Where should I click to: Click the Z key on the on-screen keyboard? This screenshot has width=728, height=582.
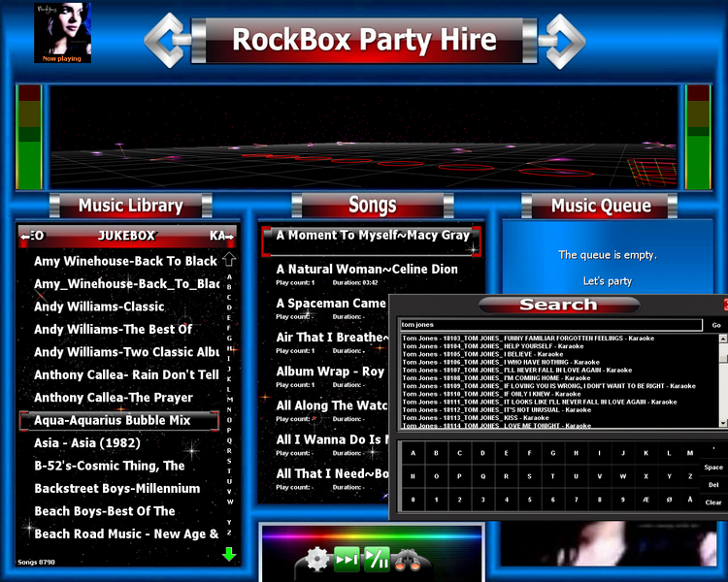coord(690,476)
